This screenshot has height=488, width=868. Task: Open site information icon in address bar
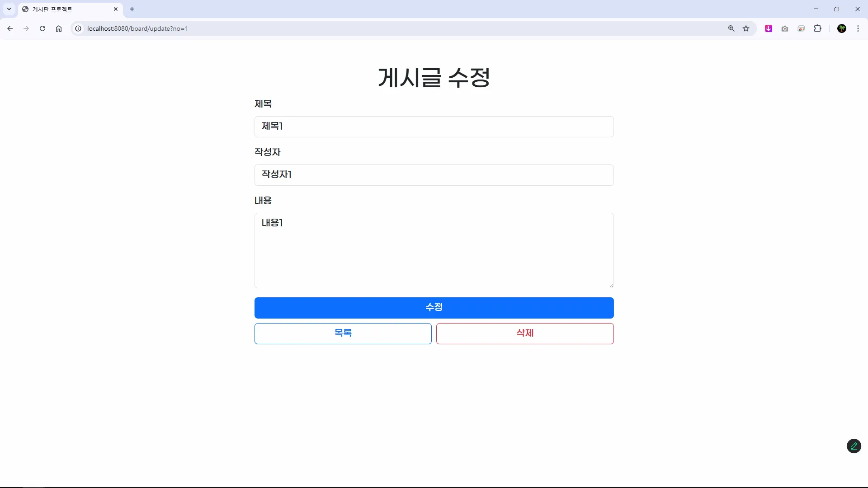78,28
